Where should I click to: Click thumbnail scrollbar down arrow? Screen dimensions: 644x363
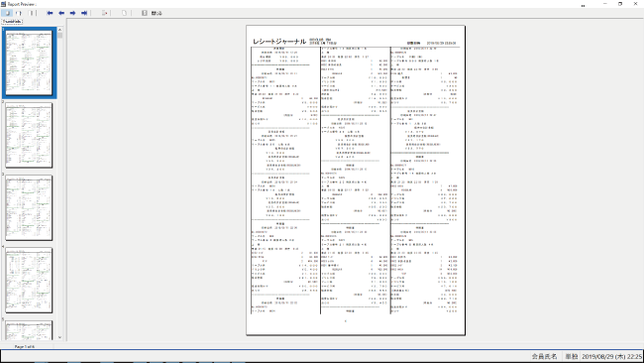60,337
